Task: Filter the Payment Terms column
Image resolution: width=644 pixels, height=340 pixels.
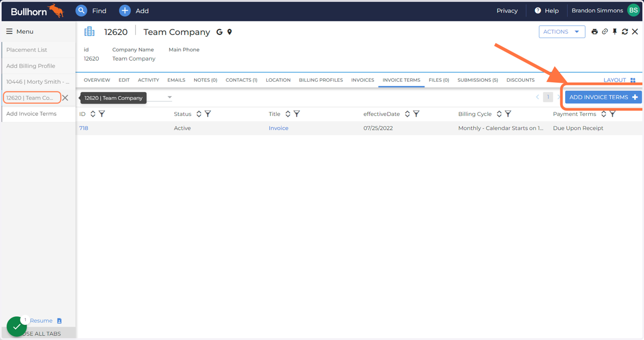Action: point(613,114)
